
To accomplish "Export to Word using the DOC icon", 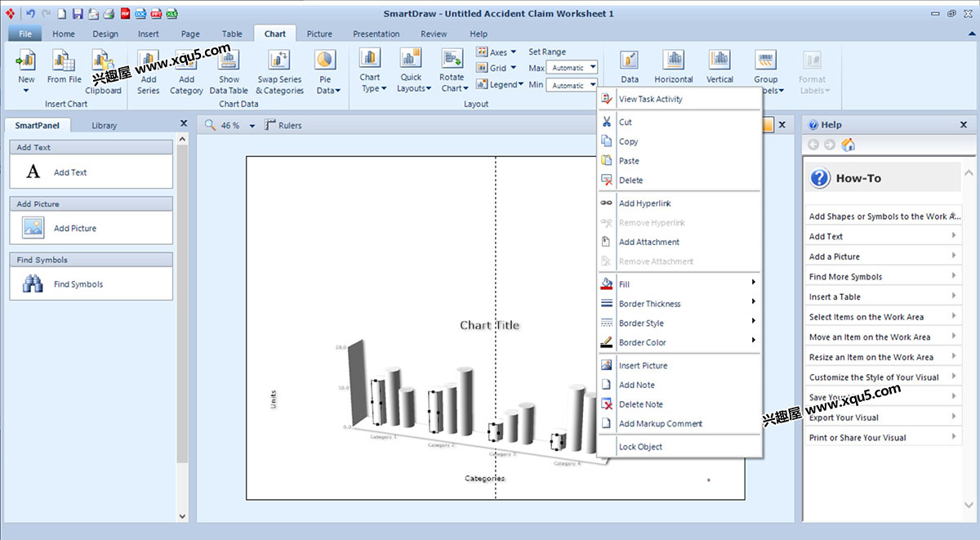I will (x=140, y=13).
